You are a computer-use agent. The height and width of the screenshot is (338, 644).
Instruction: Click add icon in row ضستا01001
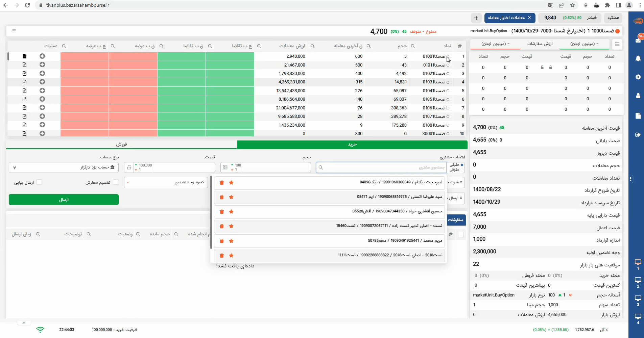click(x=42, y=56)
